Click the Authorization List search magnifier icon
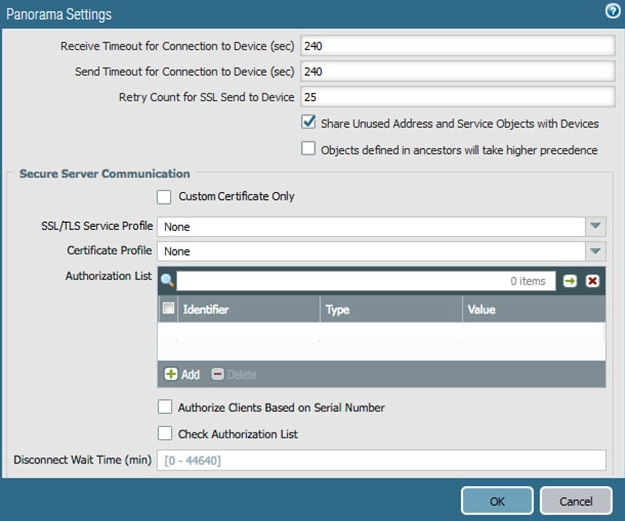This screenshot has height=521, width=625. click(x=167, y=281)
